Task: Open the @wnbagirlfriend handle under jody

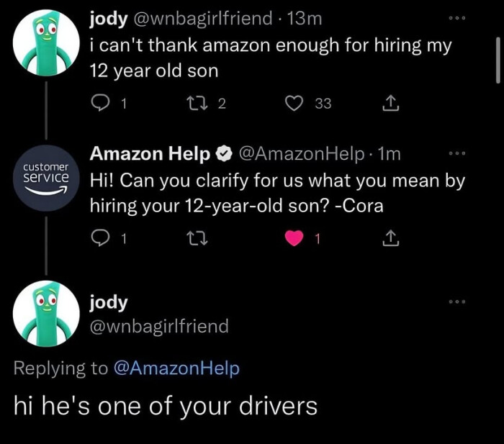Action: click(x=159, y=326)
